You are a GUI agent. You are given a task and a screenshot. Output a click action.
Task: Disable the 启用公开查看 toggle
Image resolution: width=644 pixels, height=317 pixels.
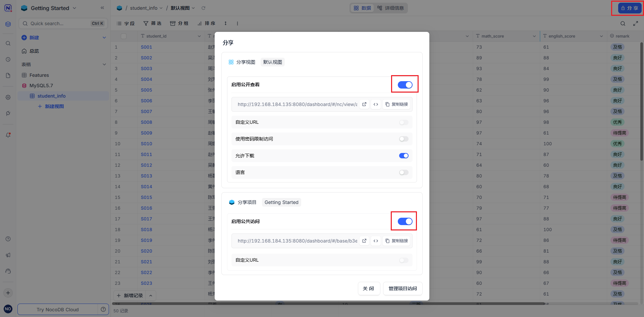point(405,85)
